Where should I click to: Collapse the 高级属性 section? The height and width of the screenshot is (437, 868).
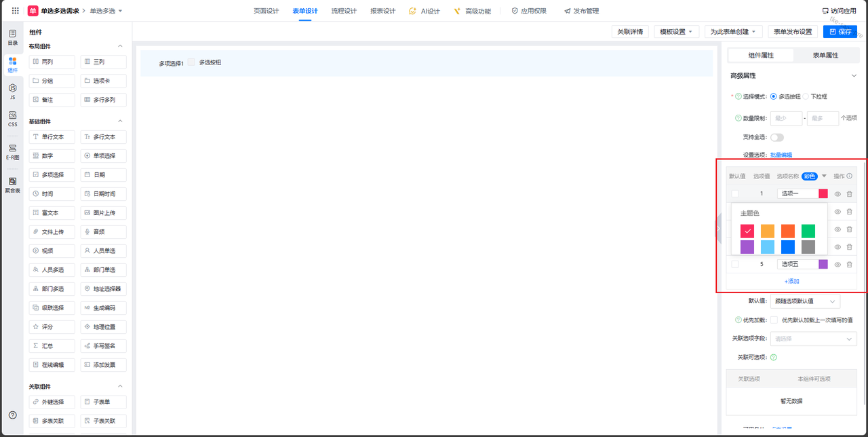coord(854,76)
